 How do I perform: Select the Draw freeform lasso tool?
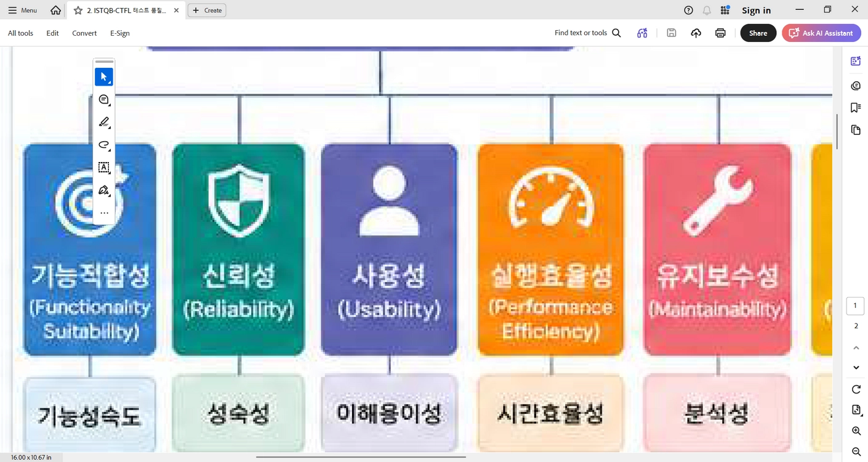104,145
